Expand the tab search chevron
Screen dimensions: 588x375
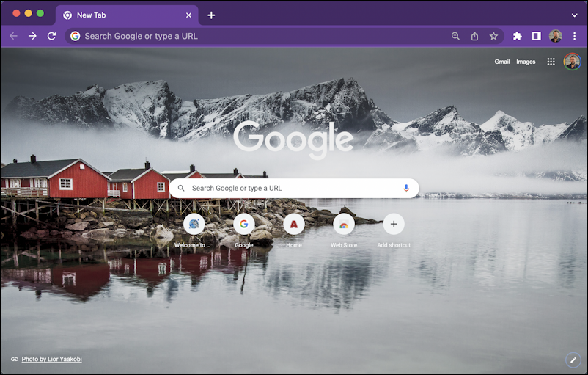(x=574, y=15)
